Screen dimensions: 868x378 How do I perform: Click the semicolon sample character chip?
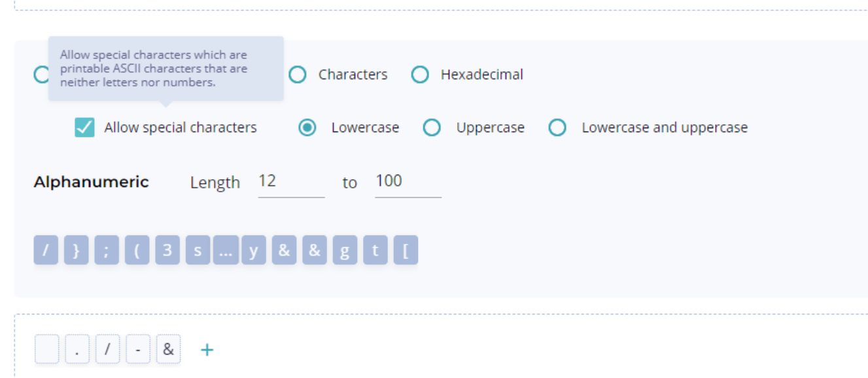107,252
